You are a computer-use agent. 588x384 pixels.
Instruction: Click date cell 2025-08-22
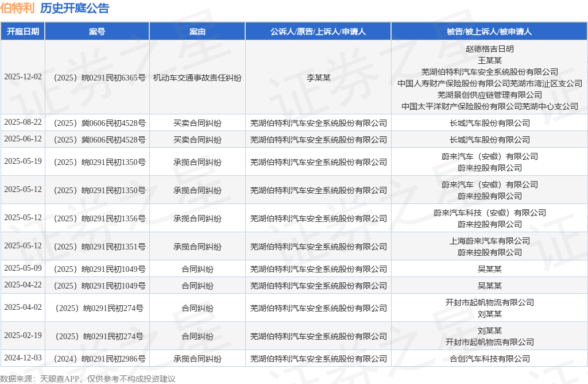coord(23,122)
